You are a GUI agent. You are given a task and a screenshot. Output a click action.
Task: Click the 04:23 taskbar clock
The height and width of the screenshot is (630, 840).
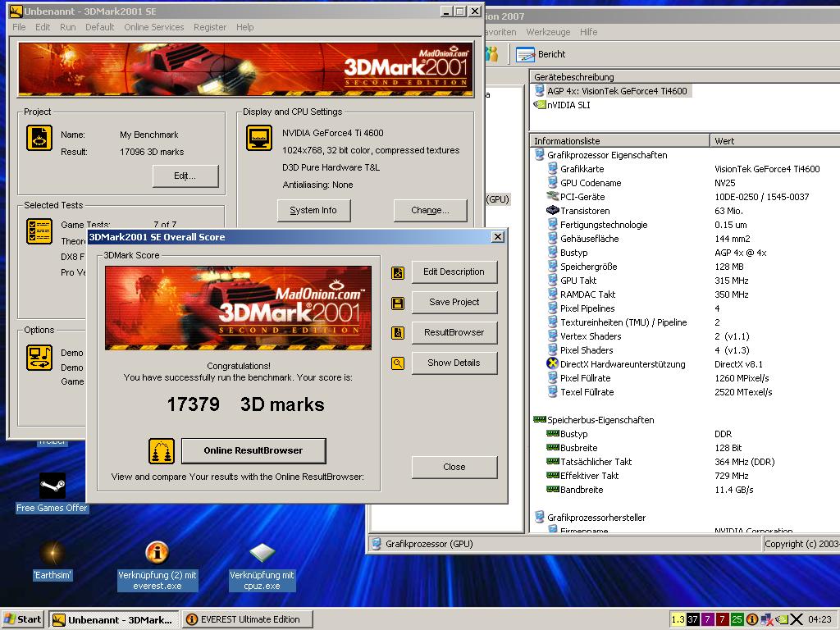(819, 619)
